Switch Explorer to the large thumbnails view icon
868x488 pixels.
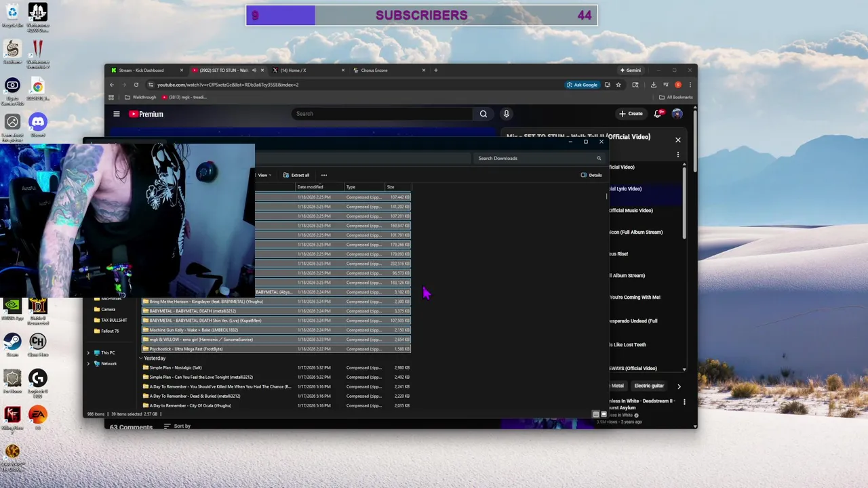pos(604,414)
